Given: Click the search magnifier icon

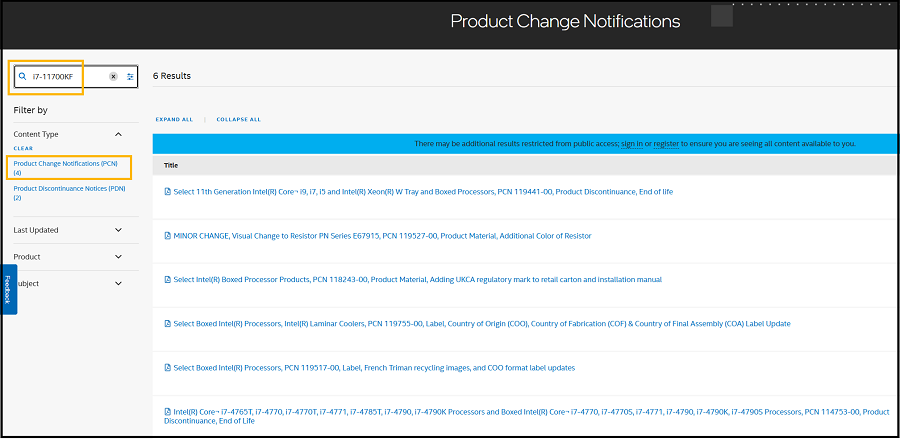Looking at the screenshot, I should click(23, 76).
